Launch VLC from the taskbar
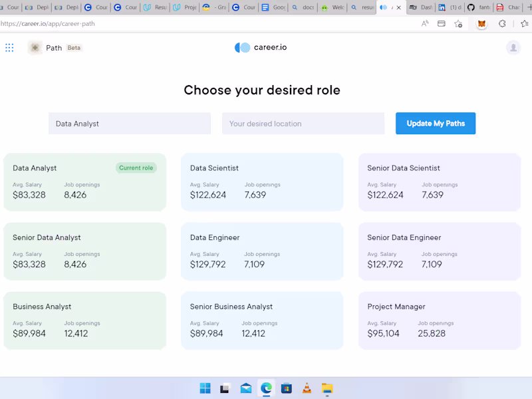This screenshot has width=532, height=399. [307, 388]
